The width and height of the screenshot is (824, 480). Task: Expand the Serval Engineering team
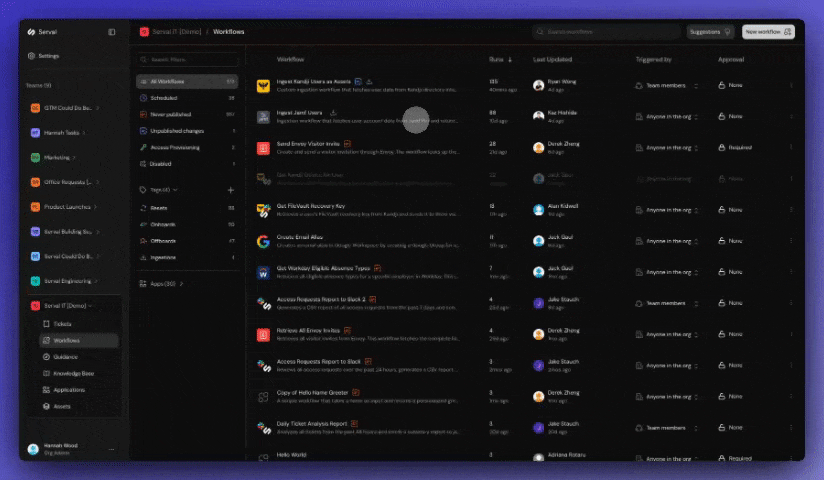pyautogui.click(x=96, y=281)
